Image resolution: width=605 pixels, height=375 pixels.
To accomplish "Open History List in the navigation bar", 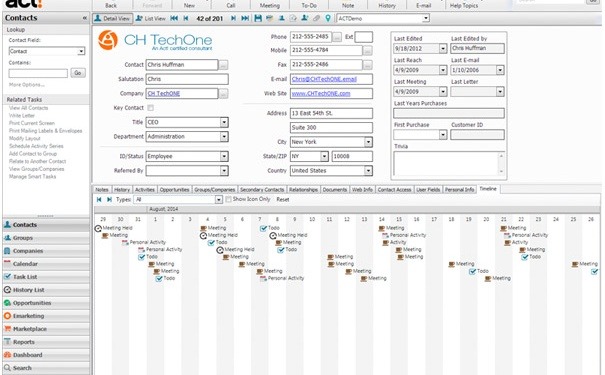I will [x=46, y=290].
